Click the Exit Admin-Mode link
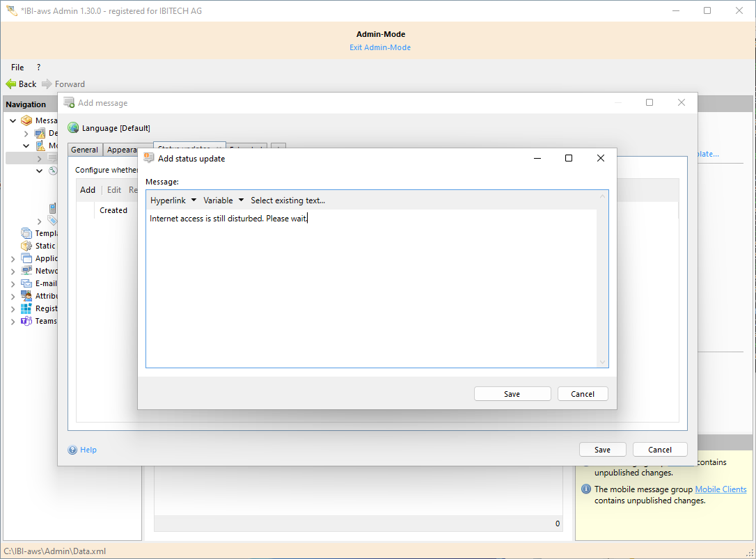The height and width of the screenshot is (559, 756). [380, 47]
